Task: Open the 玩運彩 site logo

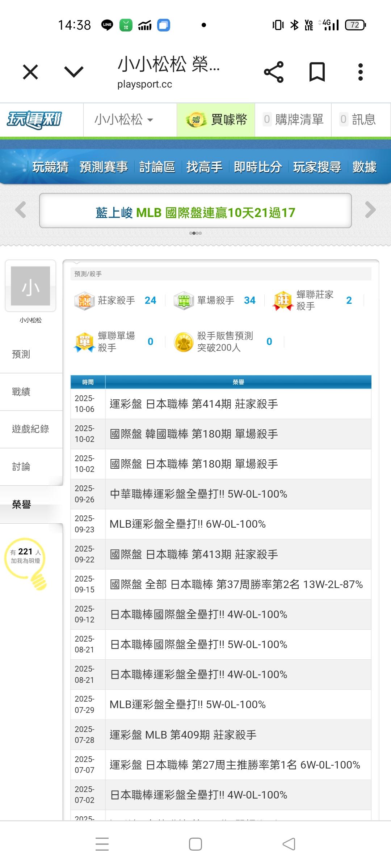Action: 34,120
